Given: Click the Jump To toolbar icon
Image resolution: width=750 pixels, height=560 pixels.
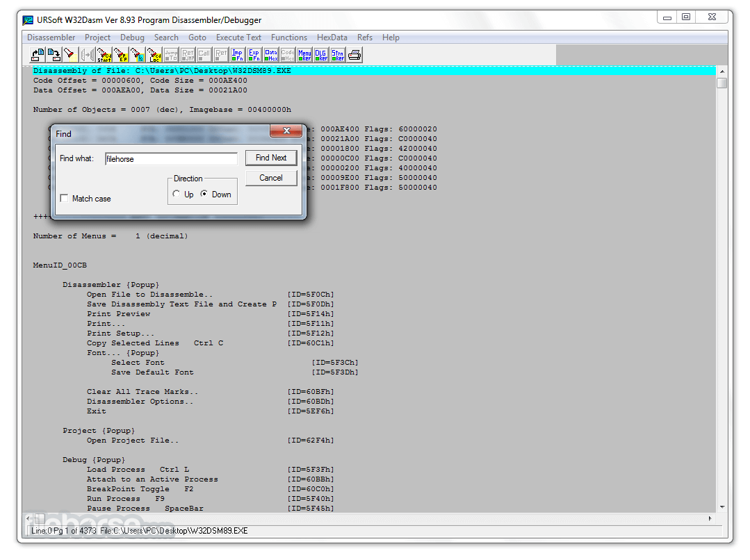Looking at the screenshot, I should tap(171, 55).
